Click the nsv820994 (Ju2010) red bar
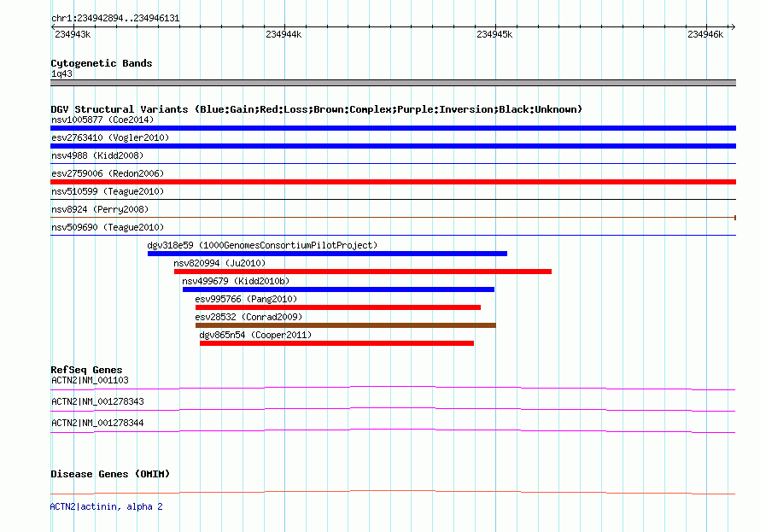 click(363, 272)
